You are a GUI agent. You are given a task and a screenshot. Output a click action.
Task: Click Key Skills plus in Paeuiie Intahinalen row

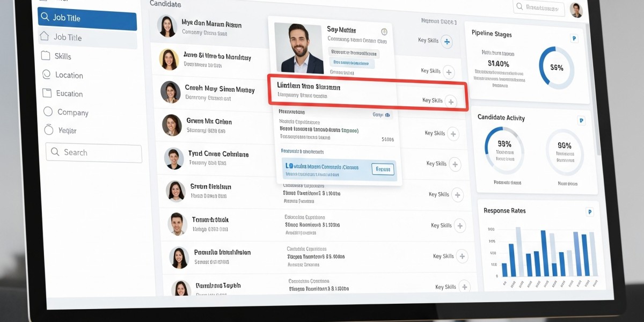pos(462,257)
